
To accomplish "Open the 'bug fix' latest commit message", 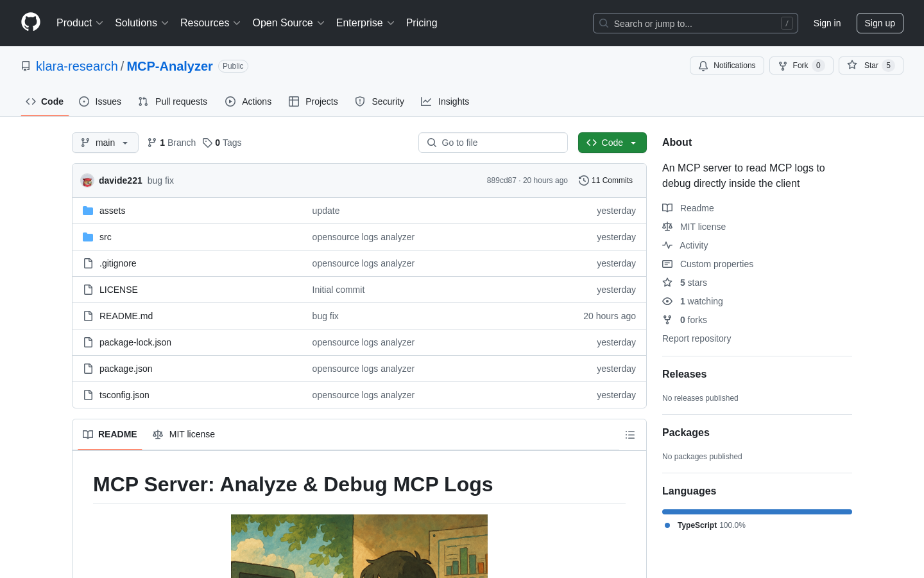I will [x=160, y=180].
